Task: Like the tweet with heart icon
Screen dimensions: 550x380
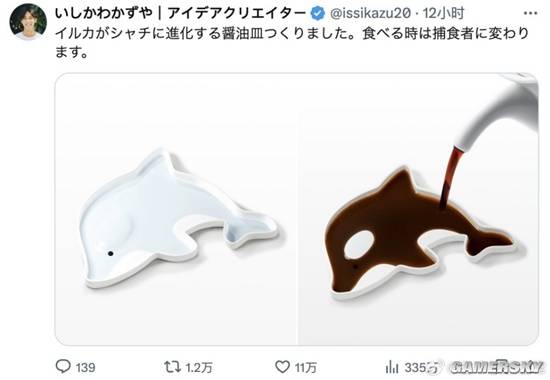Action: point(282,367)
